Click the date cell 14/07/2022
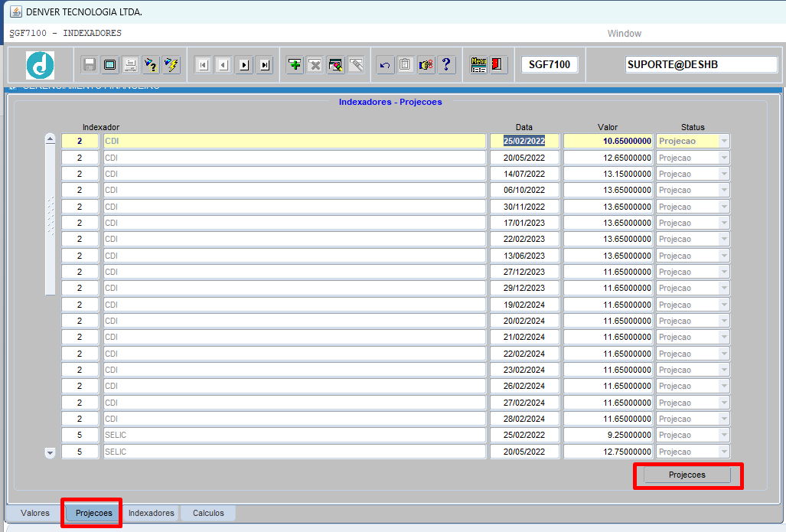Screen dimensions: 786x532 (x=524, y=174)
